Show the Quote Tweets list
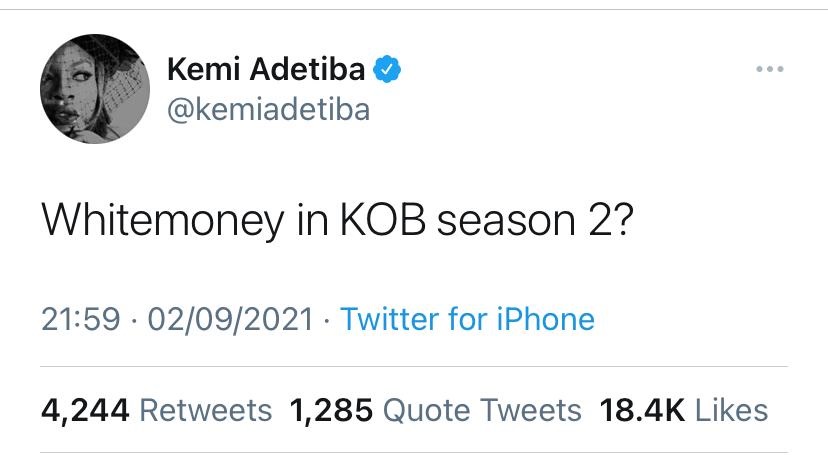 tap(482, 409)
